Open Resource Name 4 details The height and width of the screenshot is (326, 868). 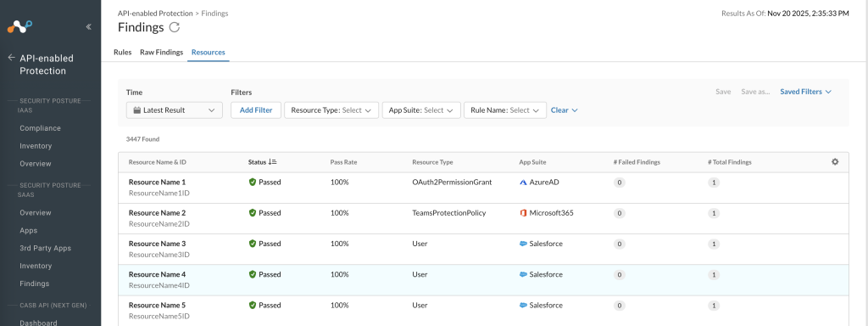click(157, 274)
